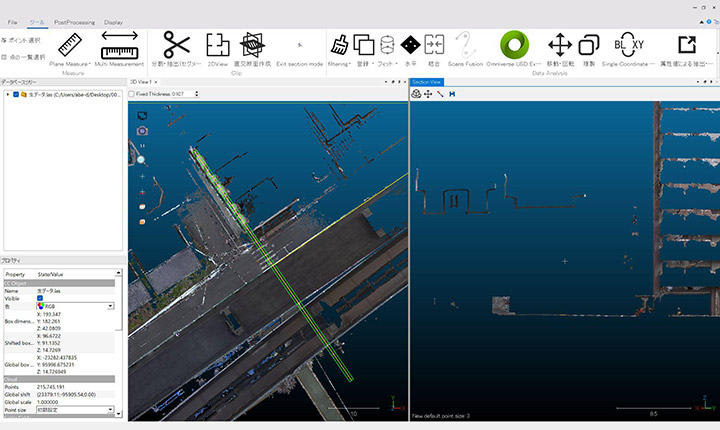The width and height of the screenshot is (720, 430).
Task: Click the Global scale value 1.000000
Action: coord(47,402)
